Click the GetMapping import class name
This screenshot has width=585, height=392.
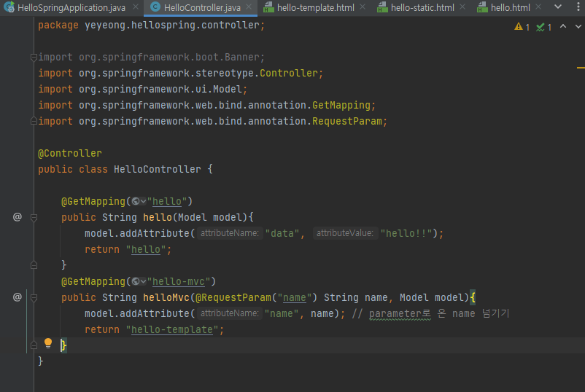click(341, 105)
